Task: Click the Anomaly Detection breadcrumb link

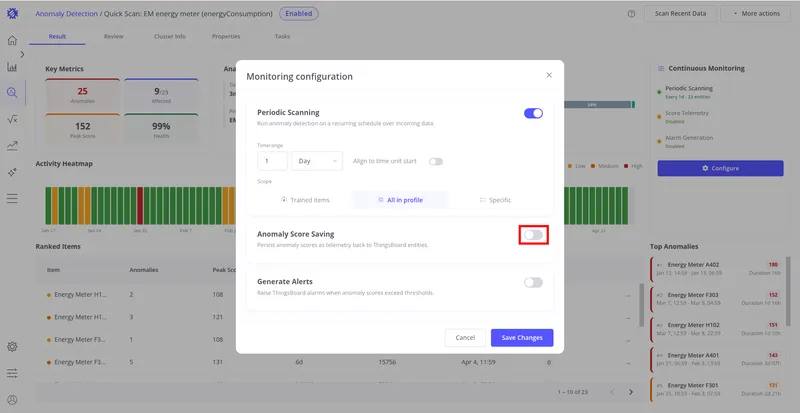Action: [x=66, y=14]
